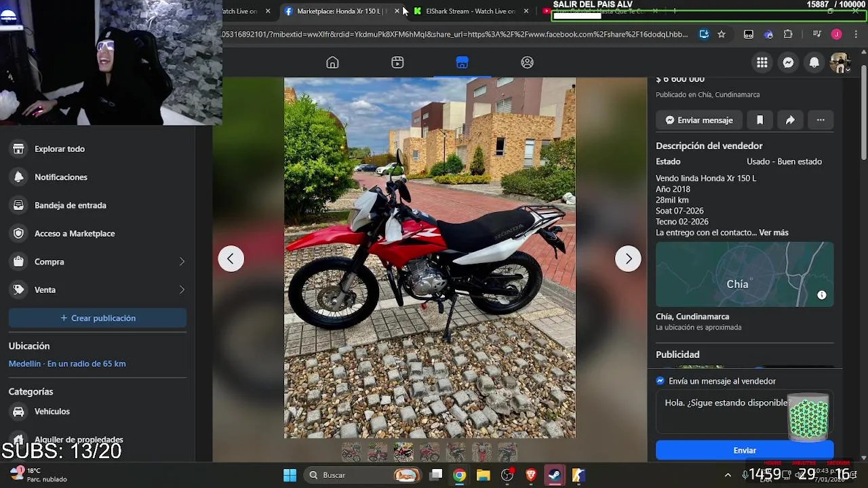The width and height of the screenshot is (868, 488).
Task: Open Explorar todo in the Marketplace sidebar
Action: (98, 149)
